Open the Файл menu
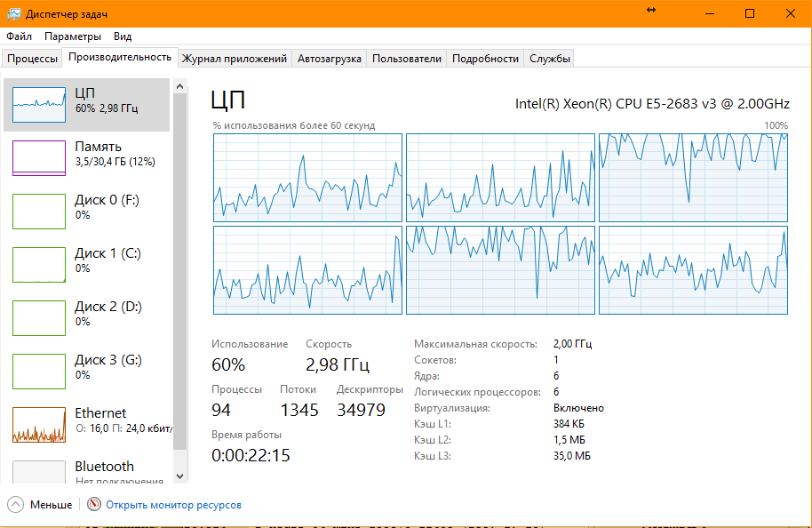 (x=19, y=36)
